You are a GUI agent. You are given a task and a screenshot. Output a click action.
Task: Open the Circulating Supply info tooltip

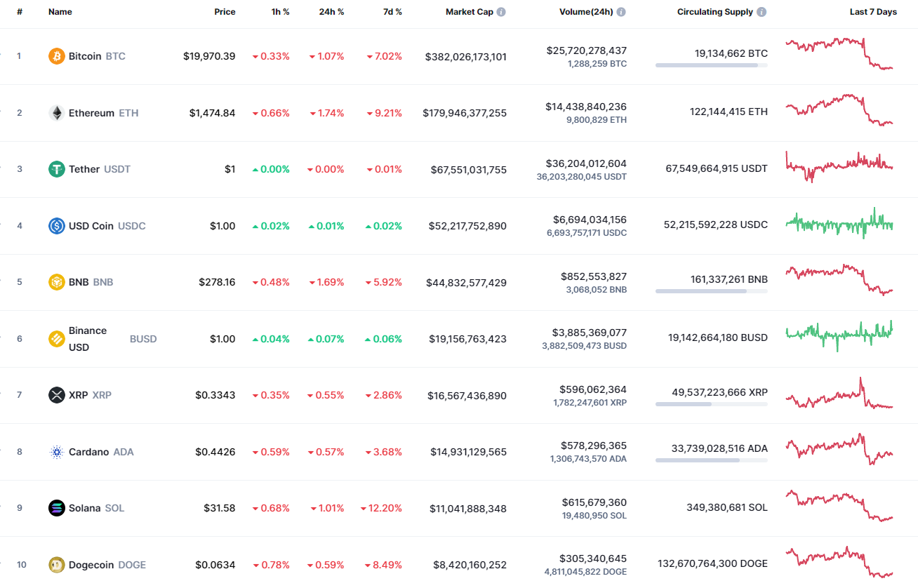(760, 11)
